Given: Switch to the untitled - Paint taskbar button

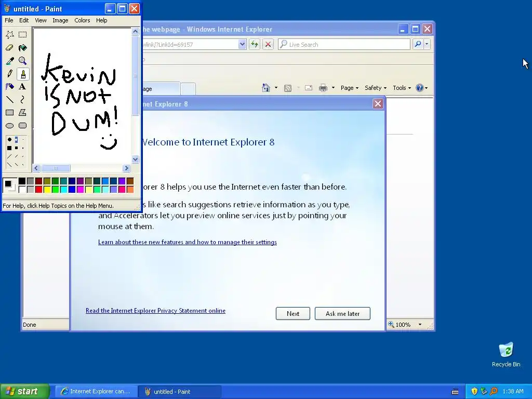Looking at the screenshot, I should coord(180,392).
